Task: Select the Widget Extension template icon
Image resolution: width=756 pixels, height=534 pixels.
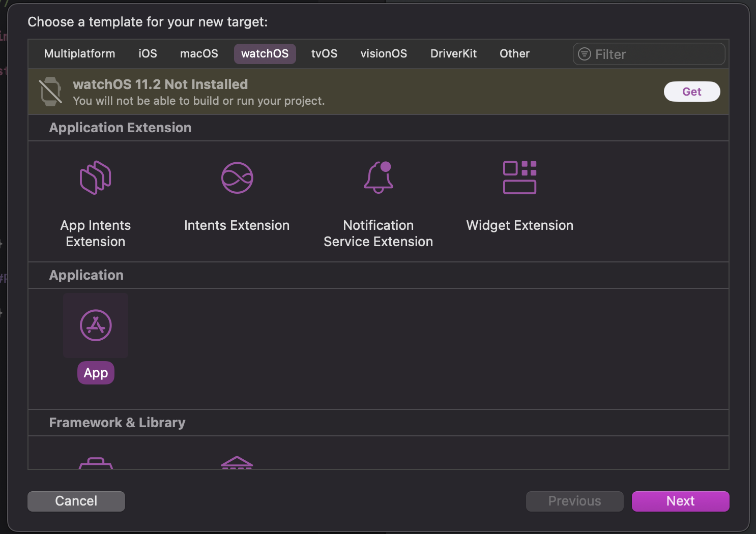Action: [x=519, y=177]
